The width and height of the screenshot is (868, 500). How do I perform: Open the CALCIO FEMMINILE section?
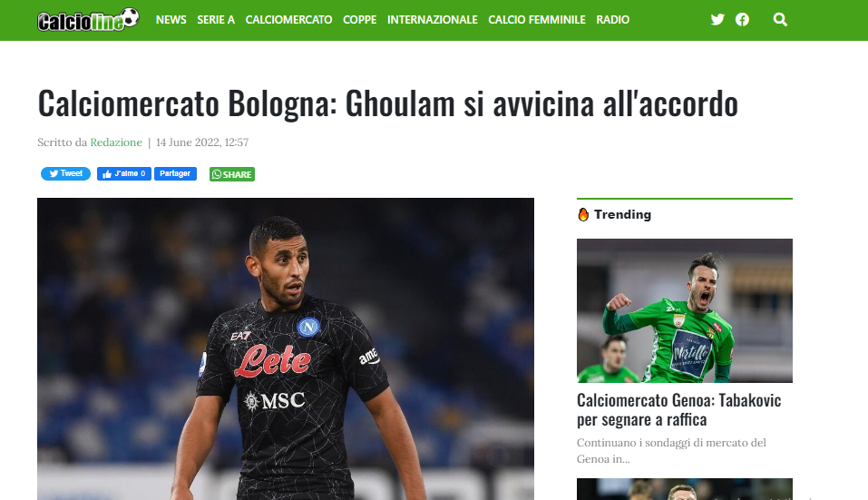(537, 20)
